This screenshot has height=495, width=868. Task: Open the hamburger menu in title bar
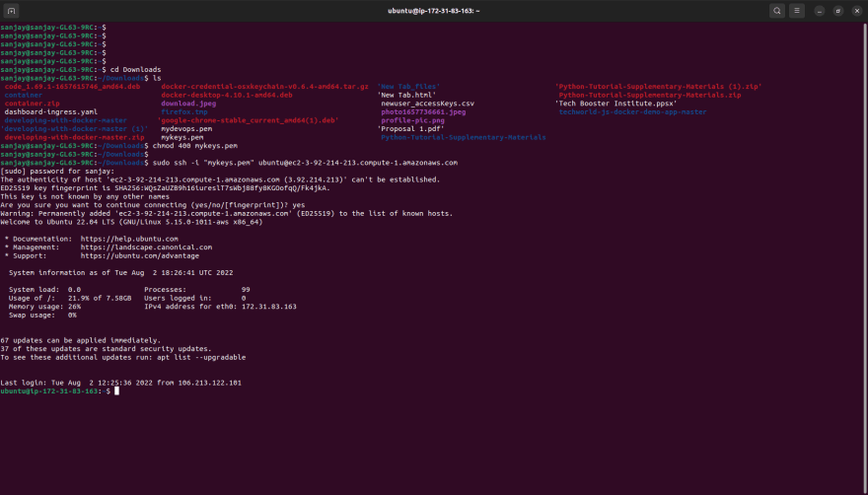tap(797, 11)
